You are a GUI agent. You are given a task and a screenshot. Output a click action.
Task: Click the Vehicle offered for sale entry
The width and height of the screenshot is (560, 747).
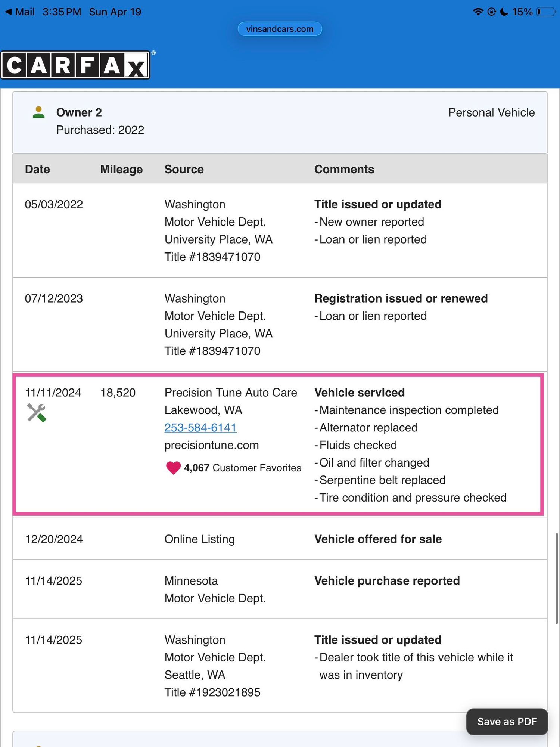click(378, 539)
